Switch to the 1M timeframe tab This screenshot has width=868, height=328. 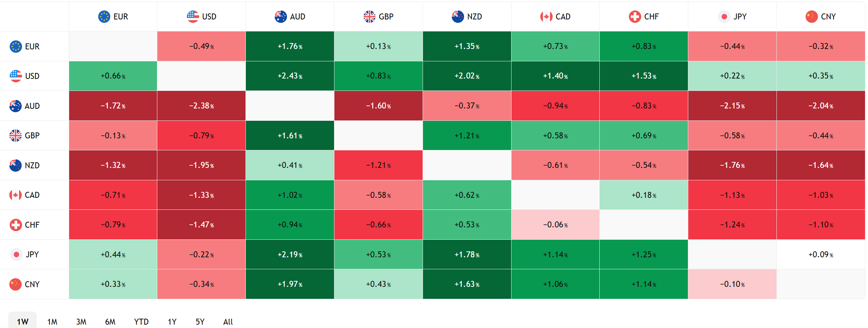(x=52, y=322)
